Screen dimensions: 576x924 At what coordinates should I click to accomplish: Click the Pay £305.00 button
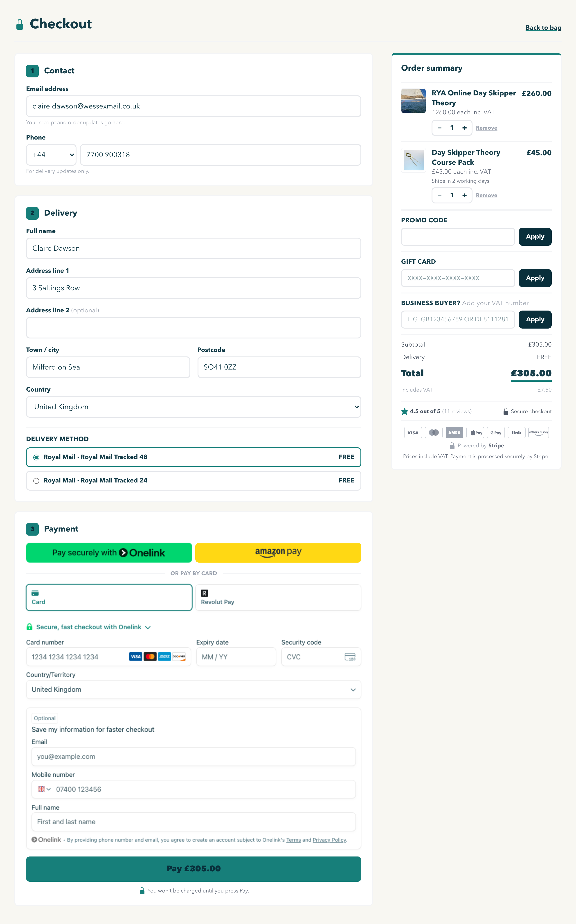tap(193, 869)
